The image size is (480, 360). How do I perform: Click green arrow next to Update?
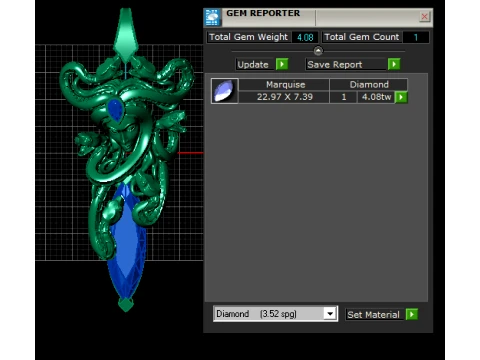tap(282, 64)
